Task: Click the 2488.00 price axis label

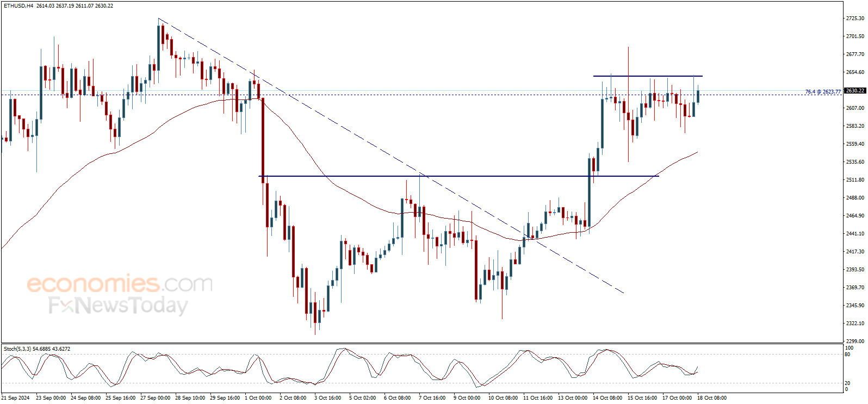Action: click(855, 198)
